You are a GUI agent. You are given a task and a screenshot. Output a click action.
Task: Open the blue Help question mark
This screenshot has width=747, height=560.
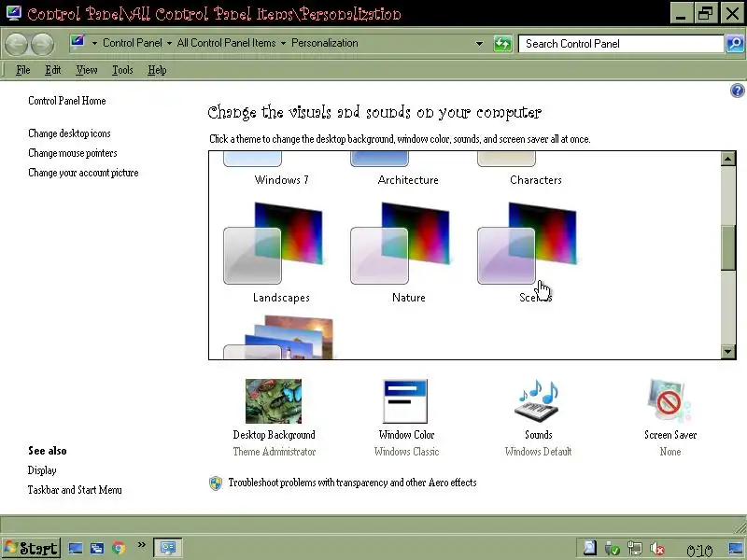737,91
